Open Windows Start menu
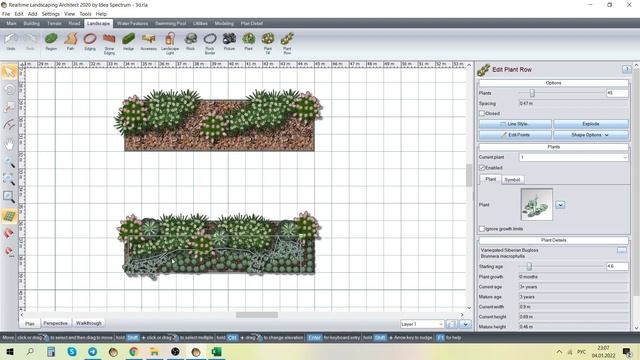 [x=10, y=351]
